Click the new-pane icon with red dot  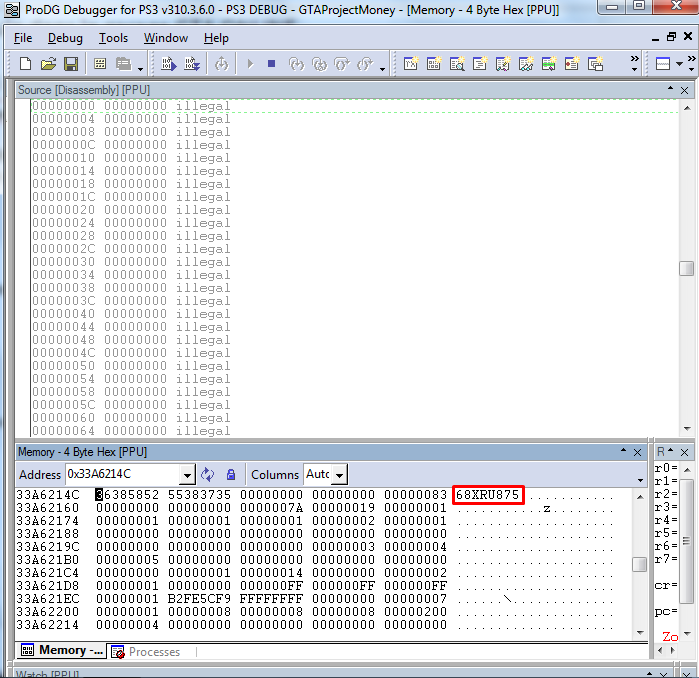click(572, 64)
